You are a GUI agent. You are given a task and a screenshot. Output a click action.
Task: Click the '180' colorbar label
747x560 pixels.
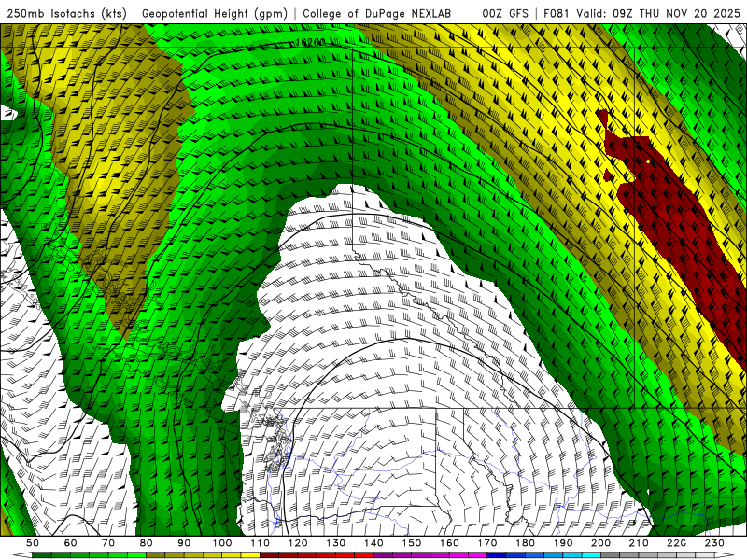click(525, 543)
